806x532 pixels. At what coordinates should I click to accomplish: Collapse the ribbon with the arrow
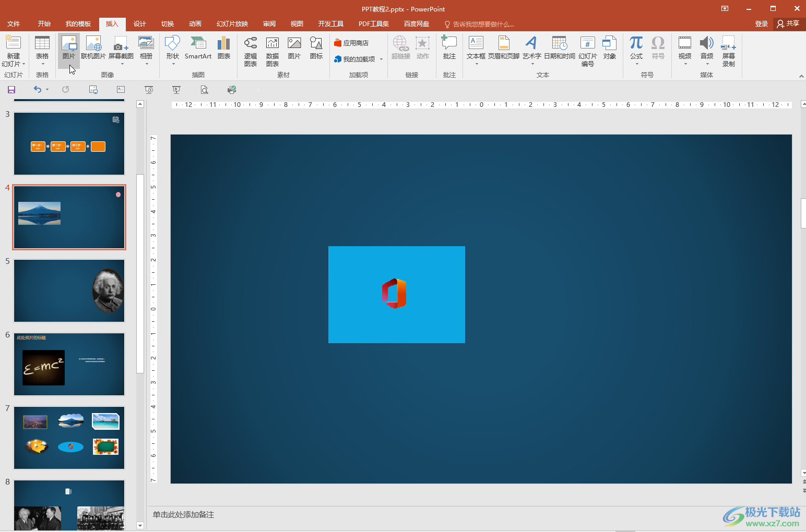[801, 76]
